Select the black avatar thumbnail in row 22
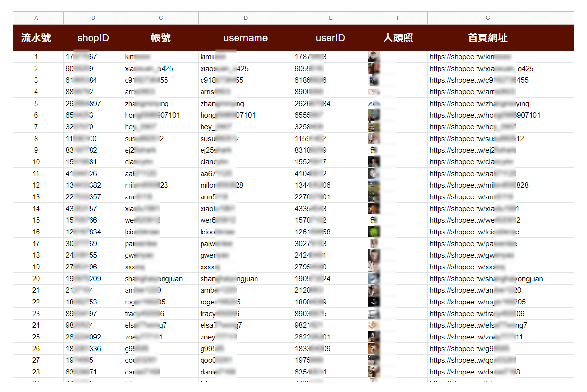This screenshot has height=392, width=587. (x=374, y=302)
